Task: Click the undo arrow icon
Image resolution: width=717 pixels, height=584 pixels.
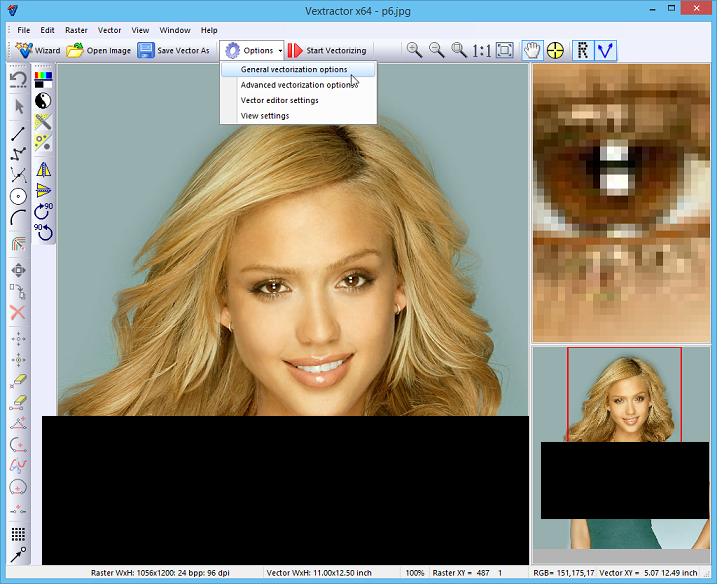Action: 18,79
